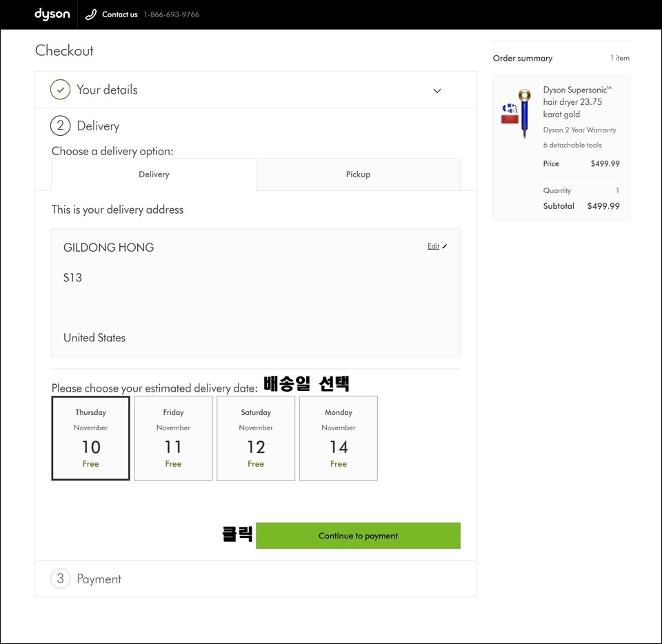Select Thursday November 10 delivery date
Image resolution: width=662 pixels, height=644 pixels.
(91, 438)
